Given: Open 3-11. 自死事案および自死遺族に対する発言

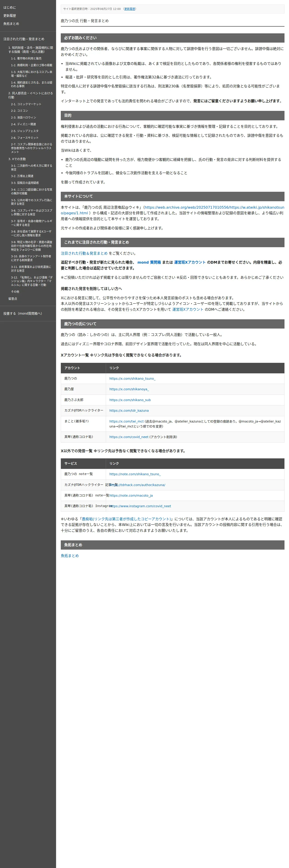Looking at the screenshot, I should pyautogui.click(x=32, y=269).
